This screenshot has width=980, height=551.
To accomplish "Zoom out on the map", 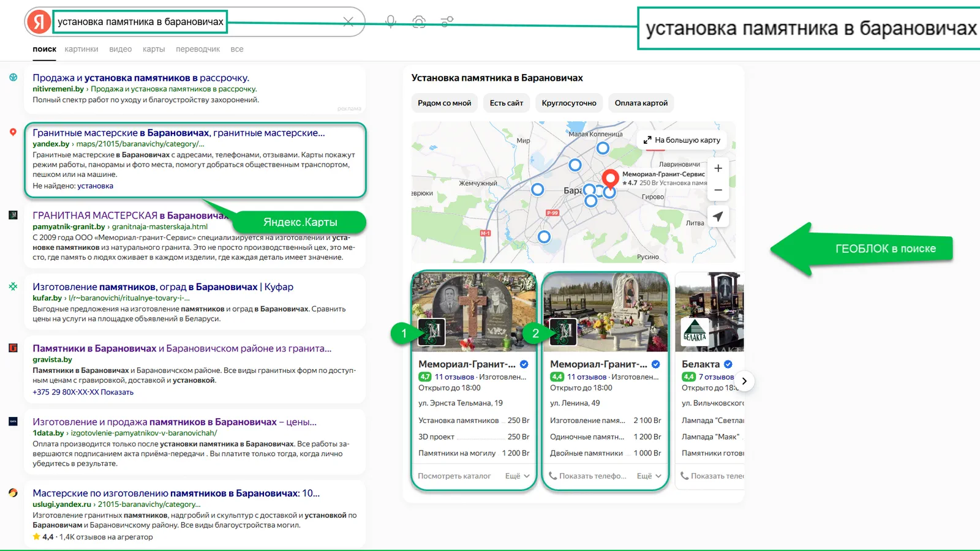I will 718,190.
